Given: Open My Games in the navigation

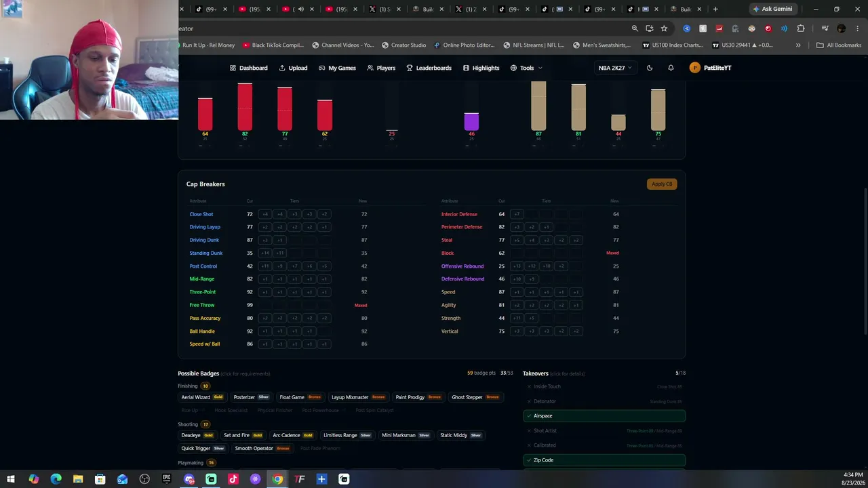Looking at the screenshot, I should tap(337, 68).
